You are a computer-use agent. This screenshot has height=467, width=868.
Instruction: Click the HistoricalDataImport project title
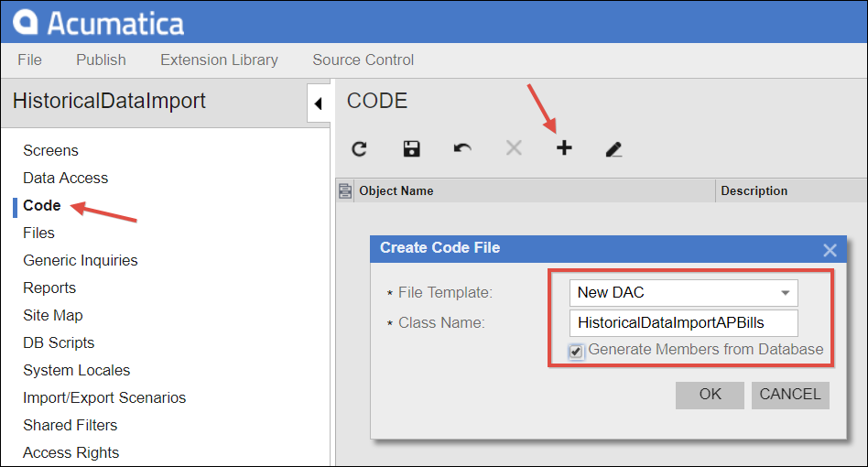pyautogui.click(x=109, y=101)
